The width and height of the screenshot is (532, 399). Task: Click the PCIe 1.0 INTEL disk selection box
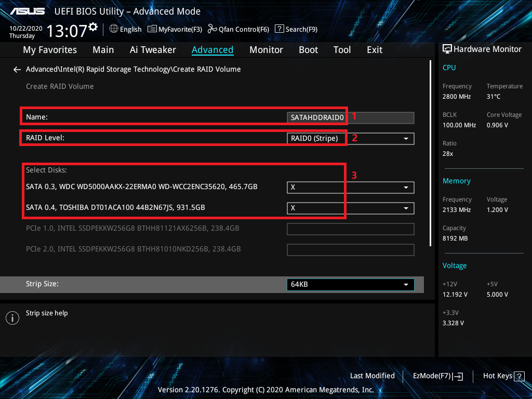point(350,229)
